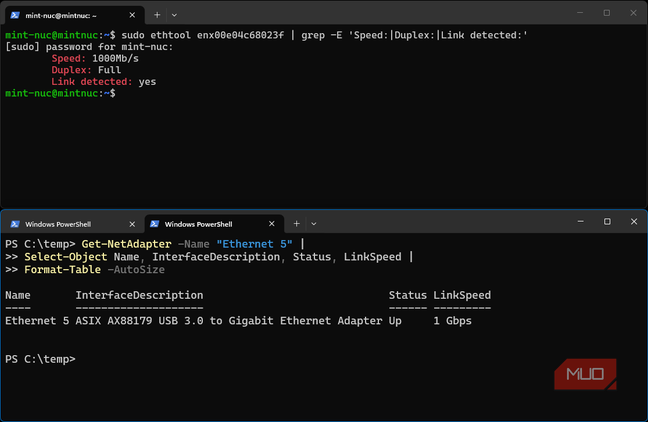
Task: Click the last 'mint-nuc@mintnuc:~$' prompt
Action: click(x=60, y=93)
